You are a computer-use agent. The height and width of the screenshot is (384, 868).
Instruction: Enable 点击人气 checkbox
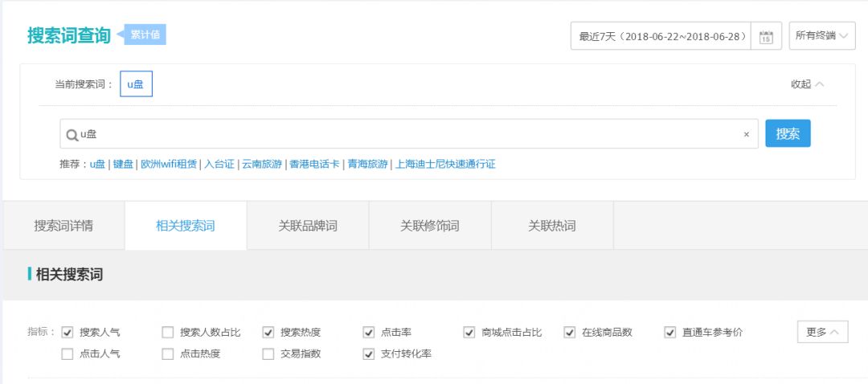(x=68, y=354)
